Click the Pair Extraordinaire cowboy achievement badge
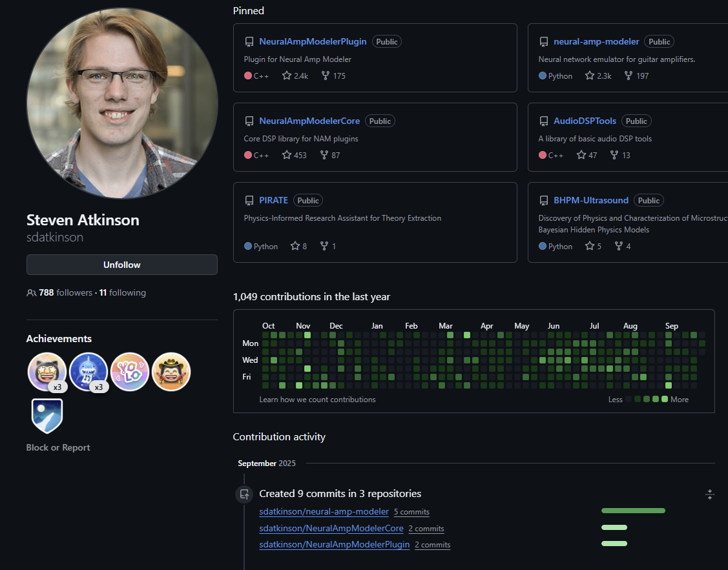Screen dimensions: 728x570 click(171, 371)
